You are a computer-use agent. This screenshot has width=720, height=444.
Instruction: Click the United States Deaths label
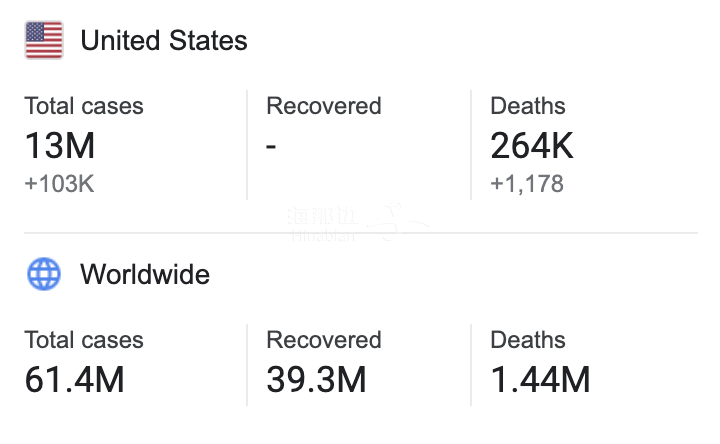click(x=528, y=106)
